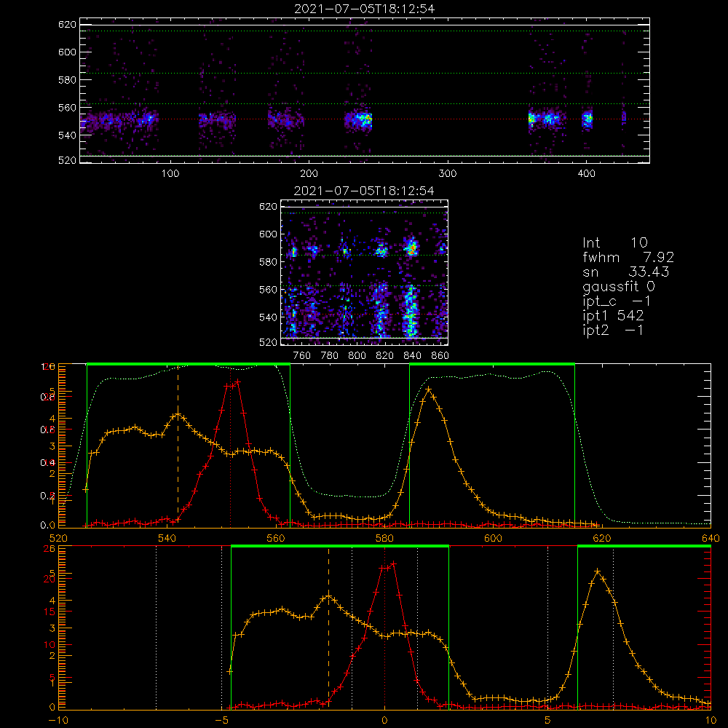Click y-axis label 560 on middle image
Image resolution: width=728 pixels, height=728 pixels.
pyautogui.click(x=268, y=290)
